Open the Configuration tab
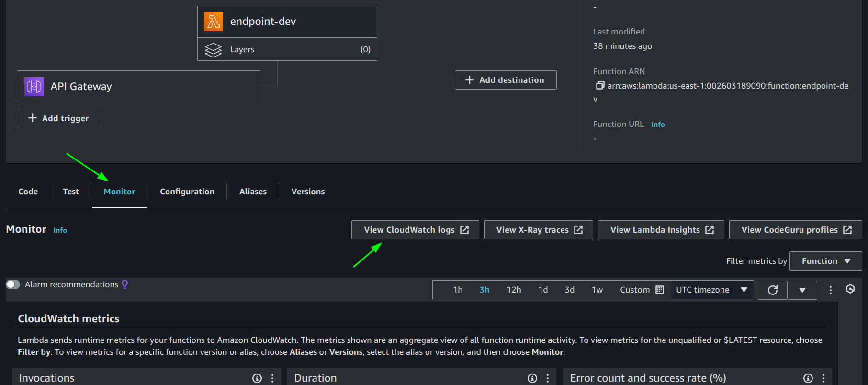 [187, 192]
